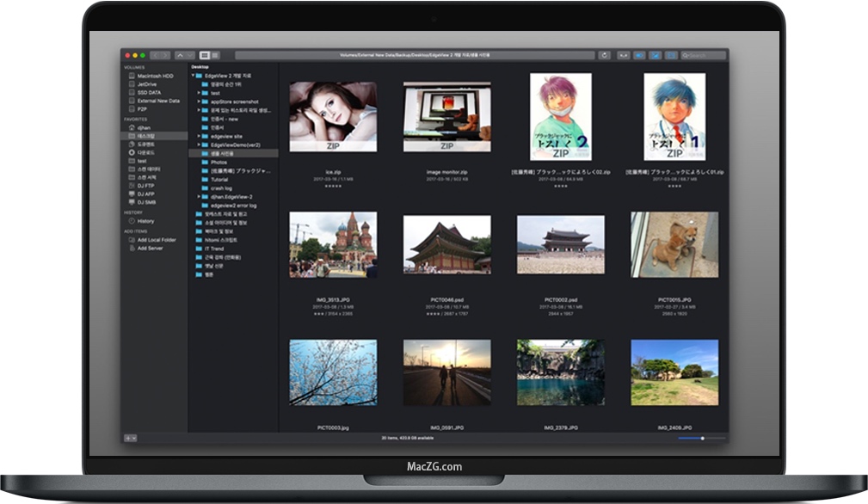Open the History item in sidebar
Viewport: 868px width, 504px height.
pyautogui.click(x=145, y=221)
